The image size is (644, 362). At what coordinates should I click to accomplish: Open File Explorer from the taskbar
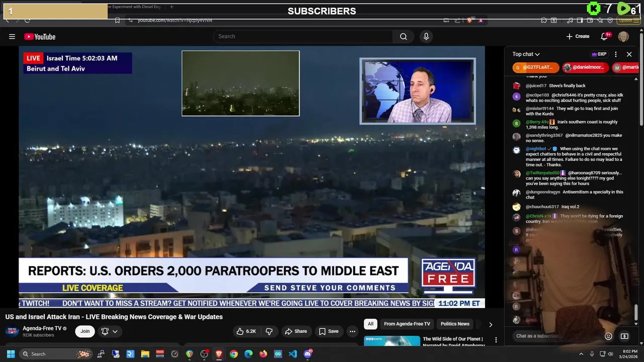point(145,354)
